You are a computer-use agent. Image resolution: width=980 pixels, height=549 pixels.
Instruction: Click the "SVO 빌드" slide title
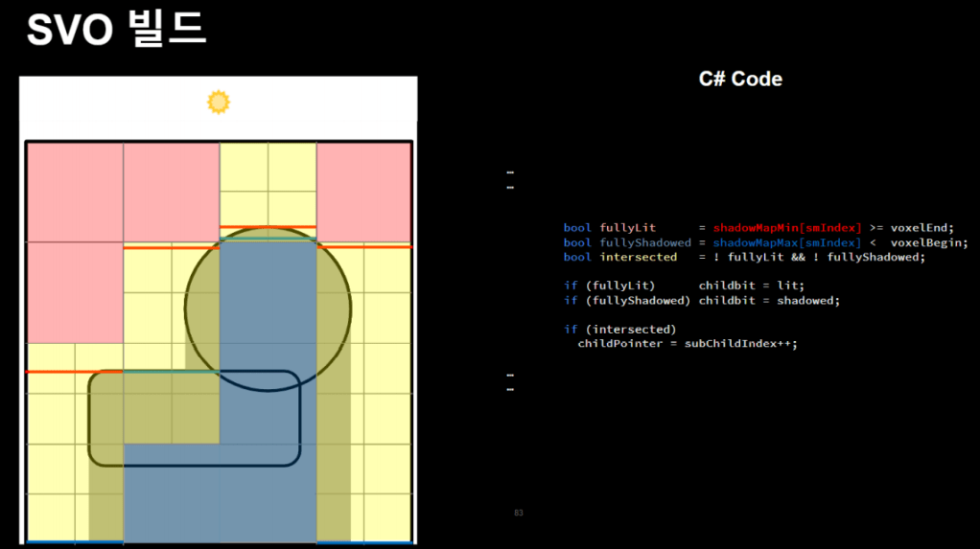pyautogui.click(x=115, y=30)
